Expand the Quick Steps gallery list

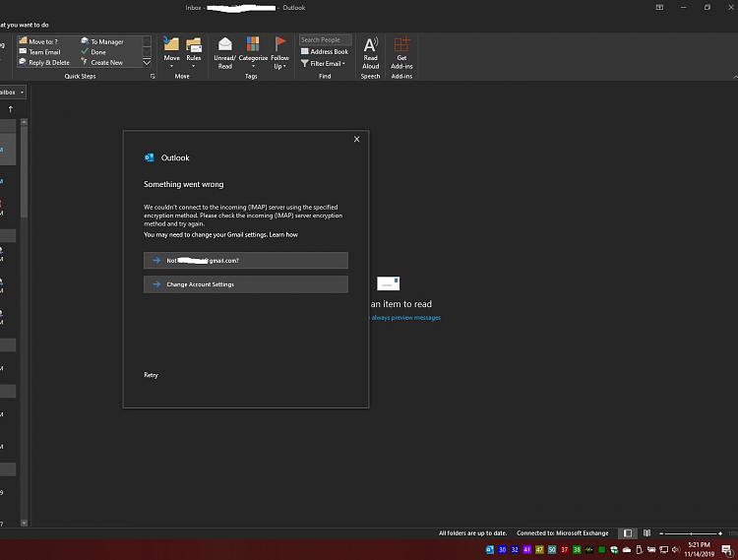pyautogui.click(x=147, y=62)
